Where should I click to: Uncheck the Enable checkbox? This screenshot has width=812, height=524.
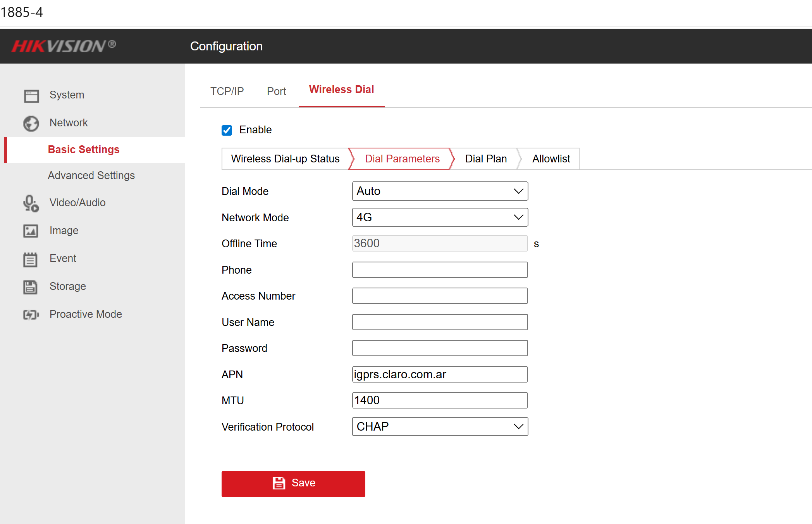[x=227, y=130]
